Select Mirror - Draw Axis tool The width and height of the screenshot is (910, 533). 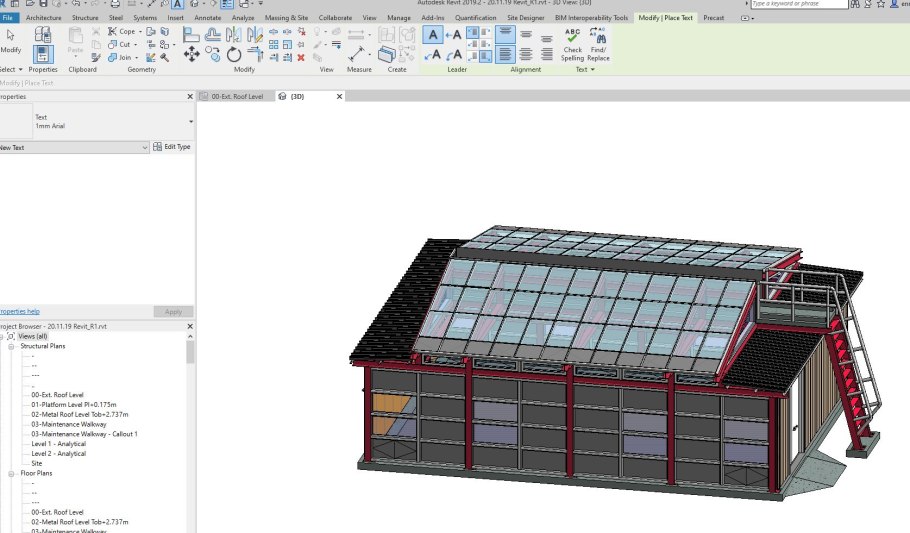tap(254, 35)
